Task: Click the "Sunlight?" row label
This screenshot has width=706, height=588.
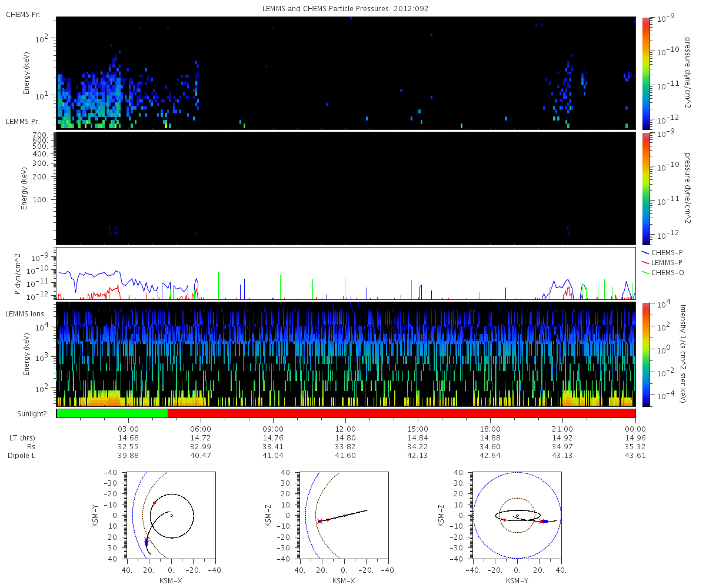Action: click(29, 414)
